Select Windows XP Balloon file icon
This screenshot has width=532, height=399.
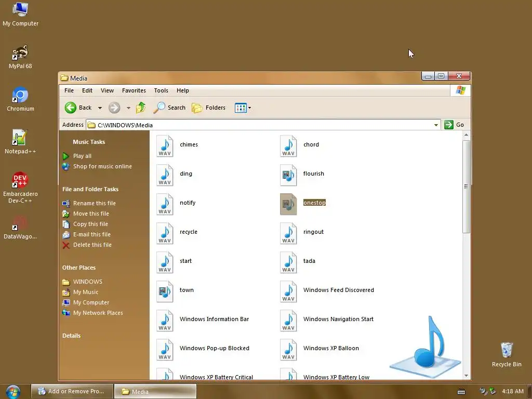coord(288,350)
